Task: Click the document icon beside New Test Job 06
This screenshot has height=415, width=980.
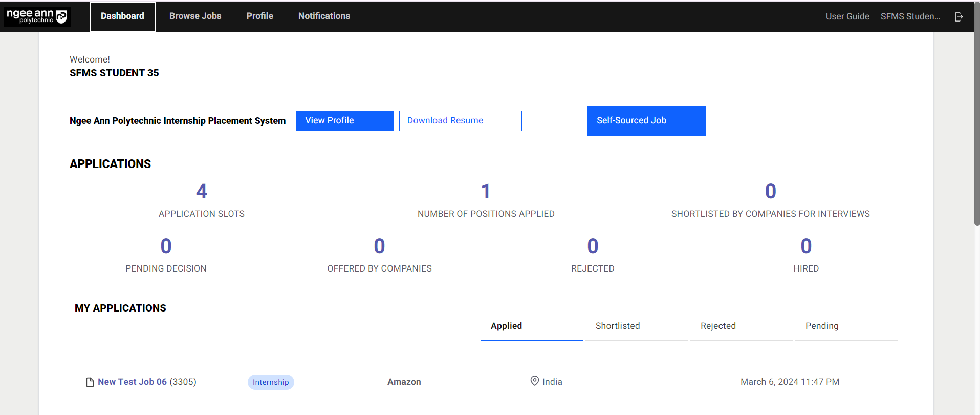Action: click(90, 382)
